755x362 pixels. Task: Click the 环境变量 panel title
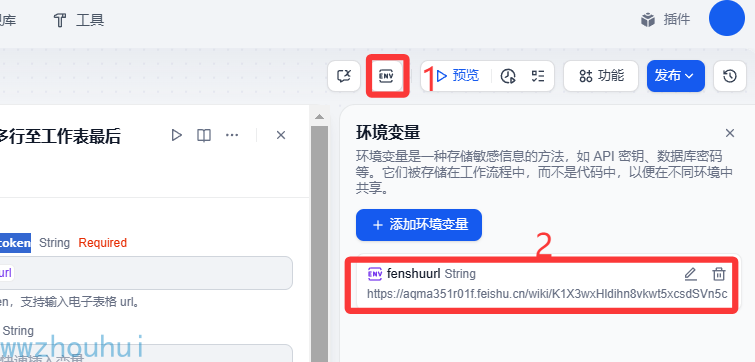click(388, 132)
